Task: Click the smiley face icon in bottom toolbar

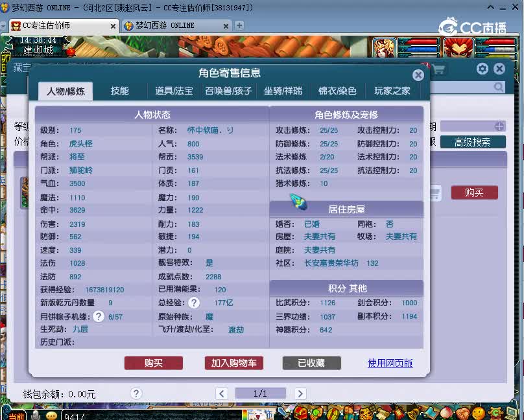Action: pos(478,414)
